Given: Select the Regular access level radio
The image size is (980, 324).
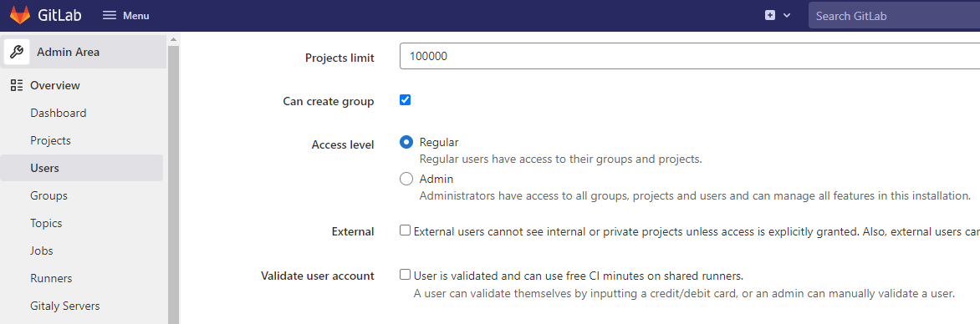Looking at the screenshot, I should click(x=406, y=142).
